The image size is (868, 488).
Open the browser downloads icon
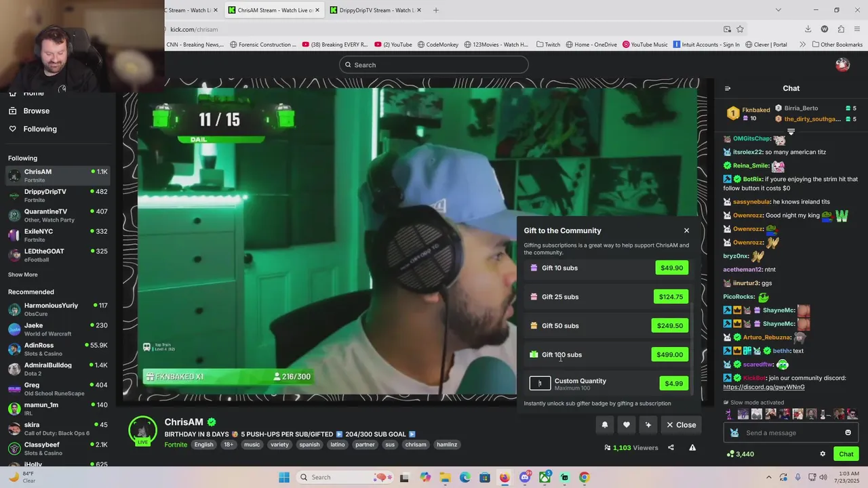[808, 29]
